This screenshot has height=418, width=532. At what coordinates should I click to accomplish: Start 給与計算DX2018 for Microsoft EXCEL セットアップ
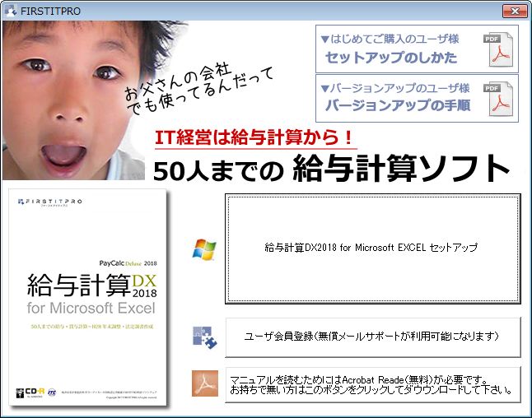[x=372, y=248]
